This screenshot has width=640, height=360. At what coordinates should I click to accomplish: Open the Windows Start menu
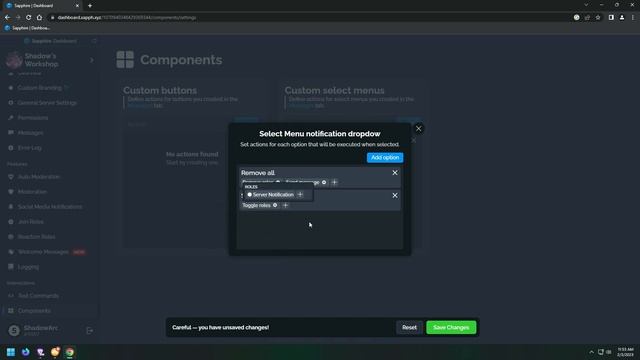[x=11, y=352]
